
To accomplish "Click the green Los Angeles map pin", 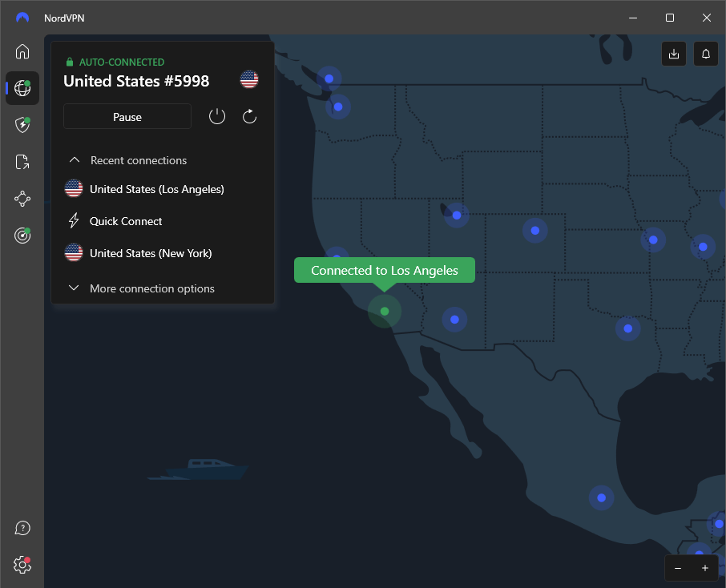I will click(x=385, y=311).
